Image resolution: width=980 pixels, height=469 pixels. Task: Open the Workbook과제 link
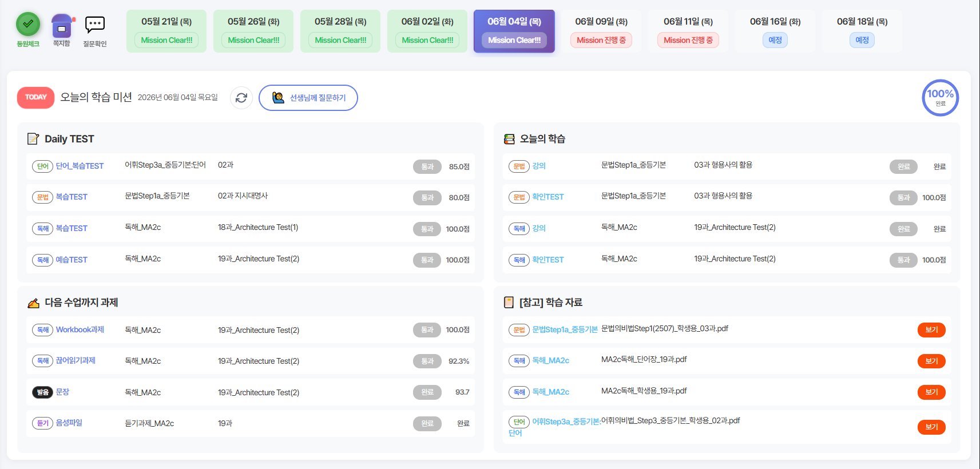[80, 329]
